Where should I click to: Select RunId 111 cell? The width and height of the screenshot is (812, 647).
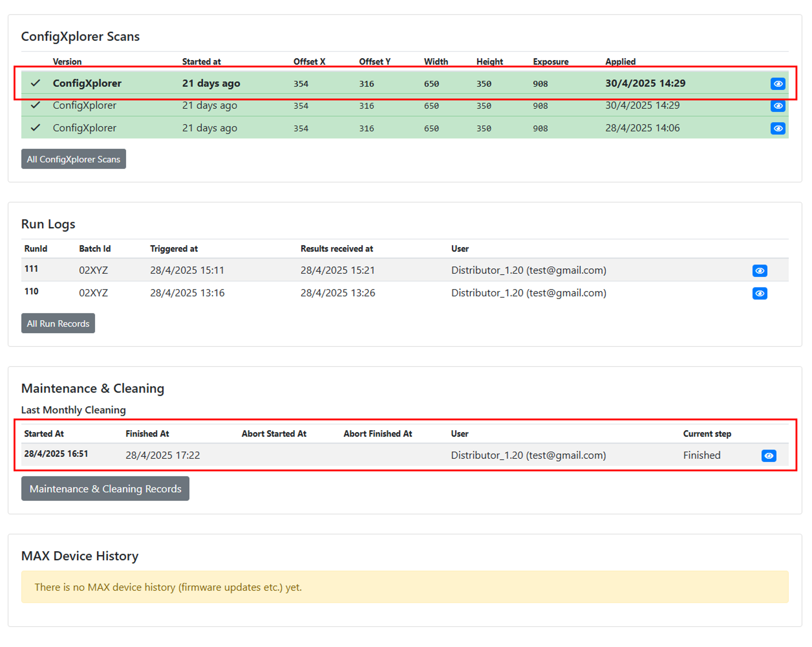(x=31, y=269)
